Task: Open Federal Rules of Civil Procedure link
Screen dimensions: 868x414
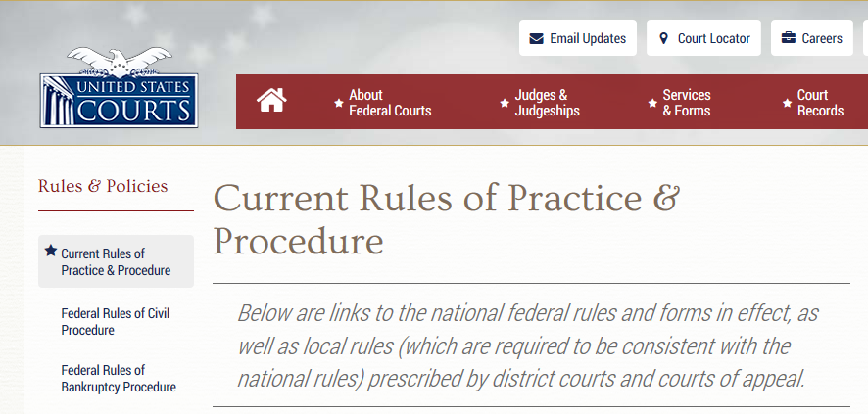Action: (116, 322)
